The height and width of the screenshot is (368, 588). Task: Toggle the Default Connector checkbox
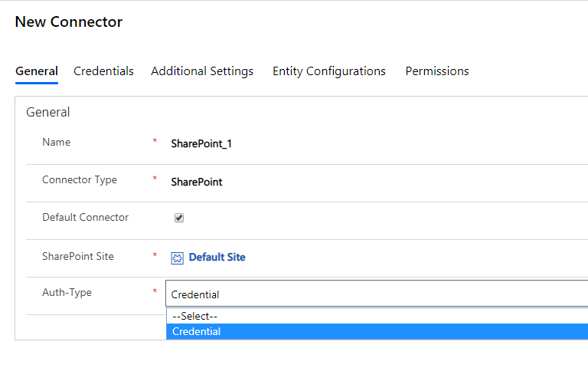[179, 218]
